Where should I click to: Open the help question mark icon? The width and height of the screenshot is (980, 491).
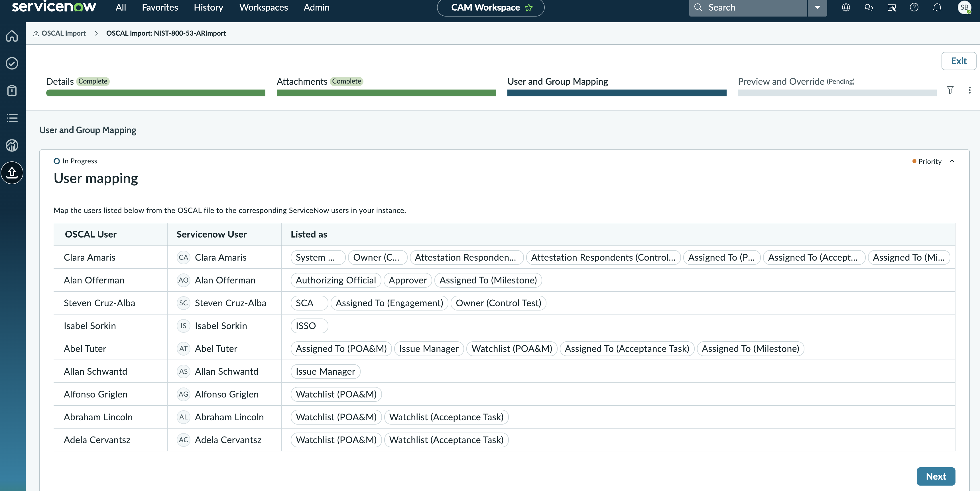(x=914, y=7)
